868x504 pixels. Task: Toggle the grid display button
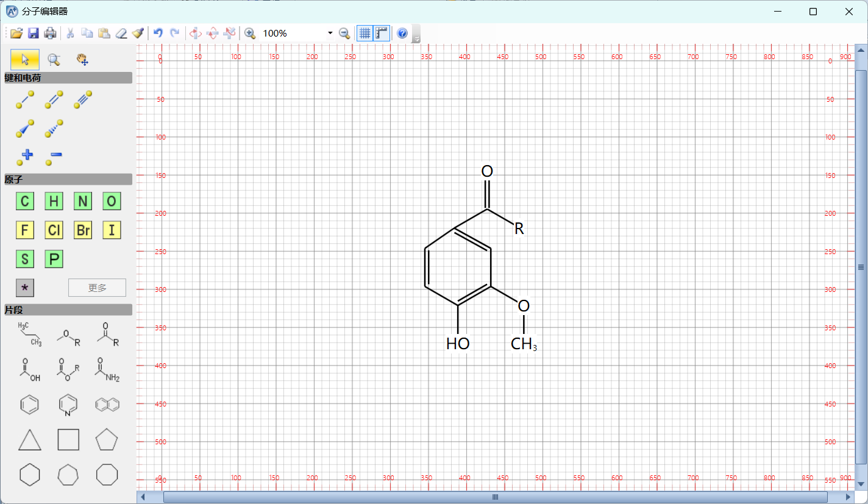365,34
